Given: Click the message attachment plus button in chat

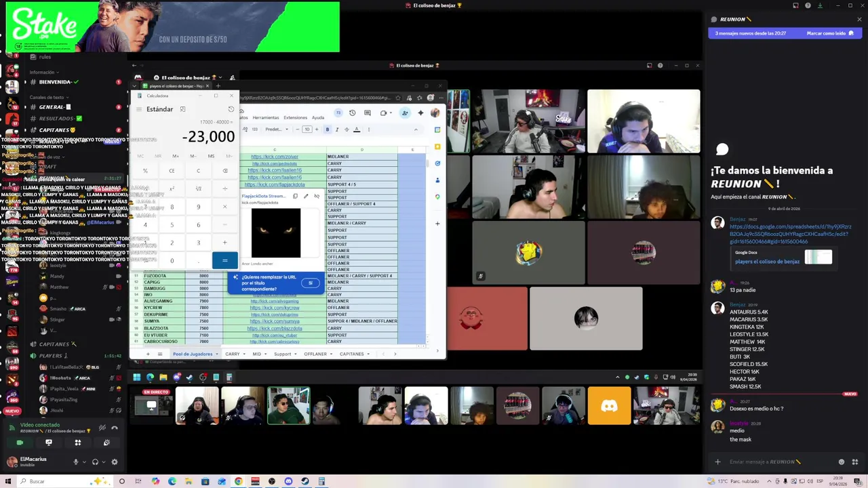Looking at the screenshot, I should [x=717, y=462].
